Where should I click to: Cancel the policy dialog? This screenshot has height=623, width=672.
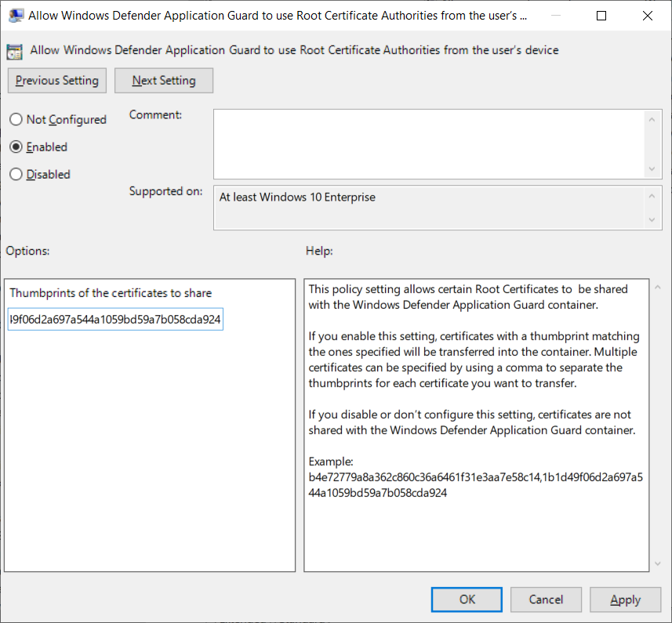[x=546, y=599]
